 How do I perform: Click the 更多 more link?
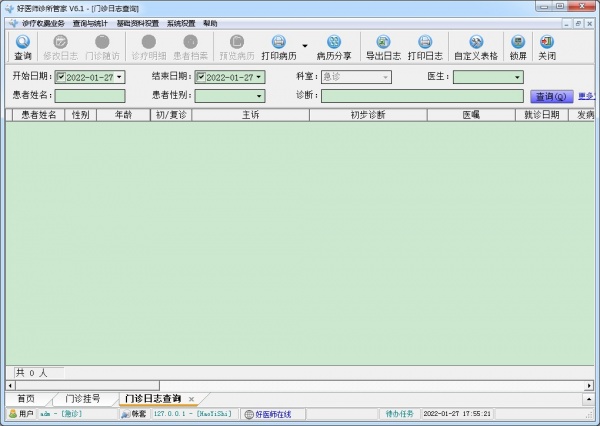[x=586, y=96]
